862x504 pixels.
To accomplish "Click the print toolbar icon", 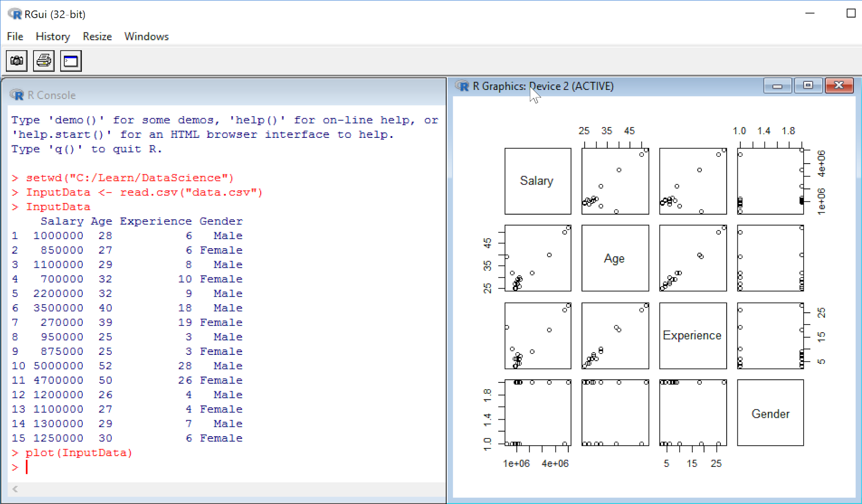I will coord(44,61).
